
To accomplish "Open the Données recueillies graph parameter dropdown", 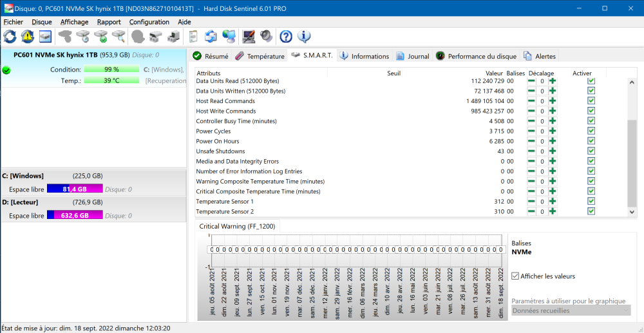I will (x=571, y=310).
